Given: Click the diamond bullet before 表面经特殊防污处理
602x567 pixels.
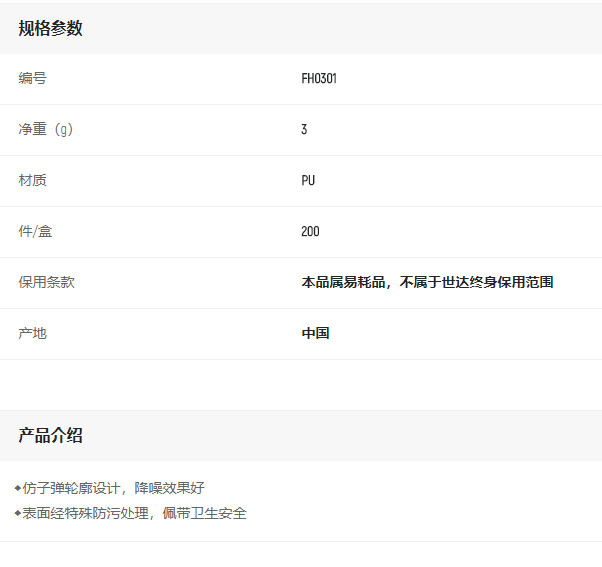Looking at the screenshot, I should (18, 513).
